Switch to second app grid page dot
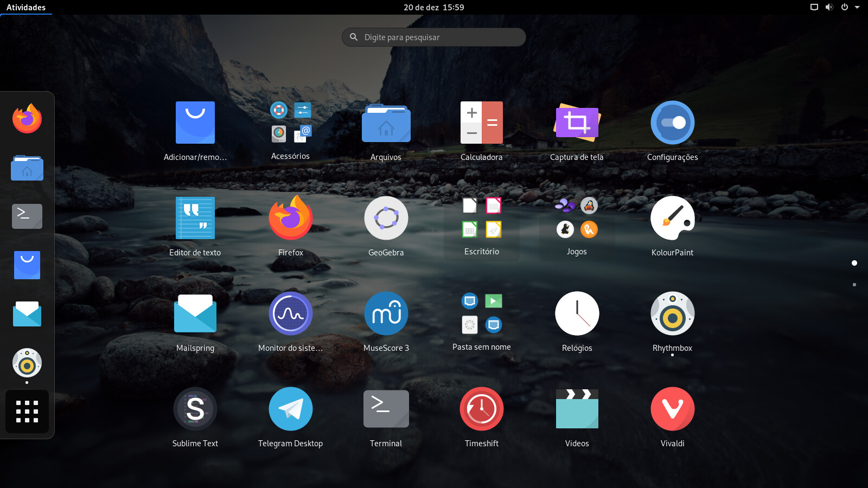Screen dimensions: 868x488 (x=854, y=285)
